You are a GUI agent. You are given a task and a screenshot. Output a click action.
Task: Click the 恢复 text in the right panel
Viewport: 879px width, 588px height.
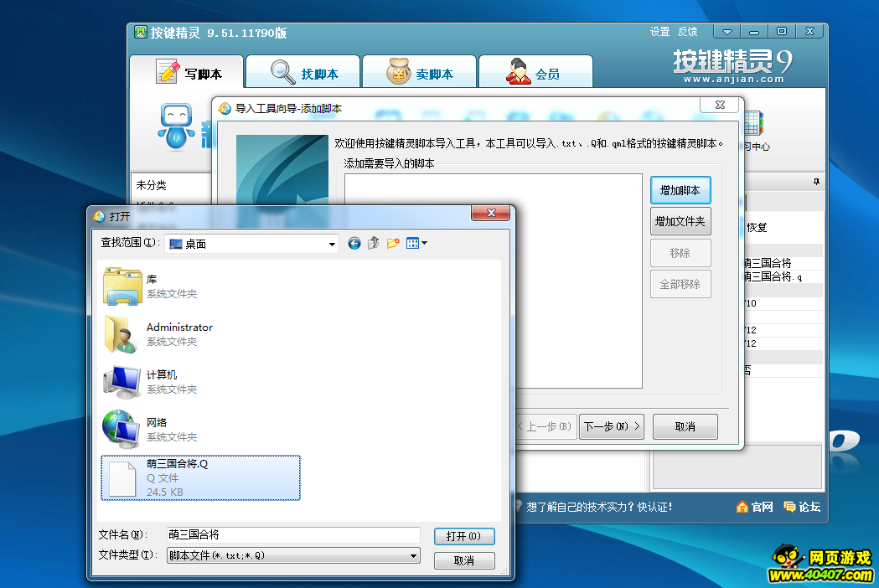757,228
